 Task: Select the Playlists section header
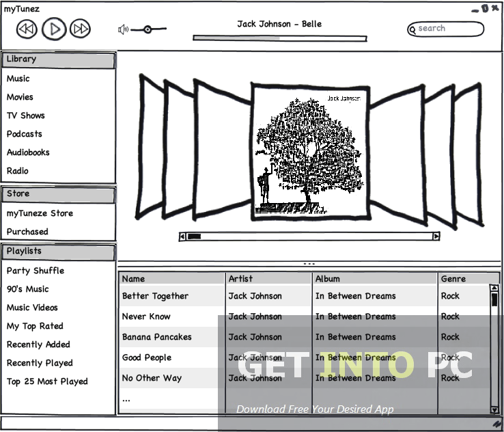58,252
